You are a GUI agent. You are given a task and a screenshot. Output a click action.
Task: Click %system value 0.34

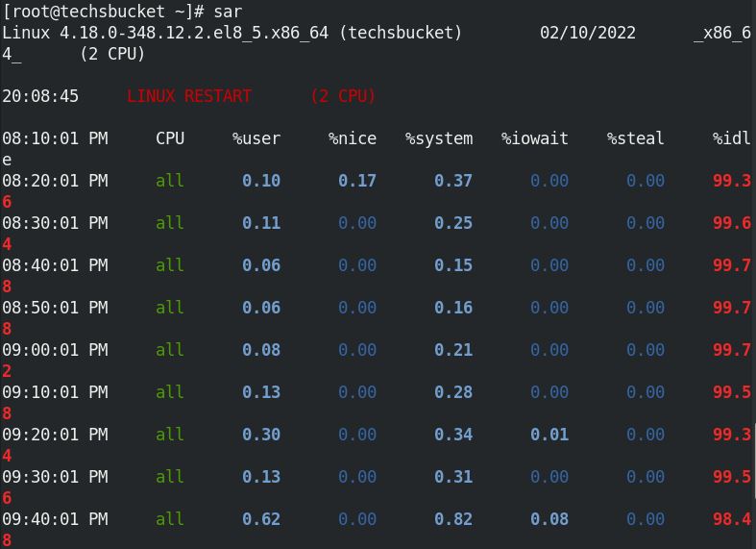[x=453, y=435]
